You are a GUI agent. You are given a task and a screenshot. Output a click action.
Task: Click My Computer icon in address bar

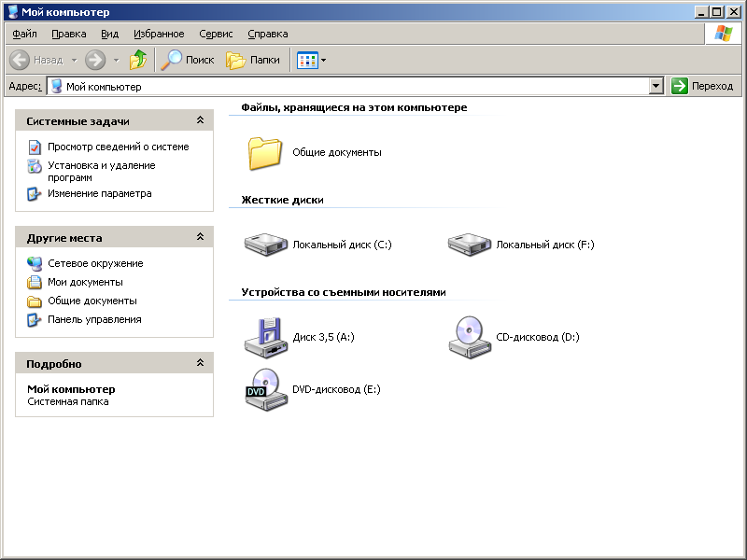[x=57, y=86]
